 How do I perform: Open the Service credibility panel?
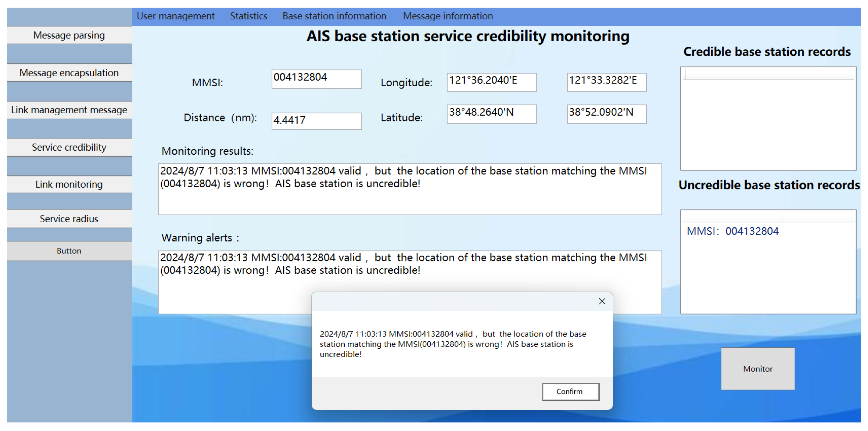pos(69,147)
